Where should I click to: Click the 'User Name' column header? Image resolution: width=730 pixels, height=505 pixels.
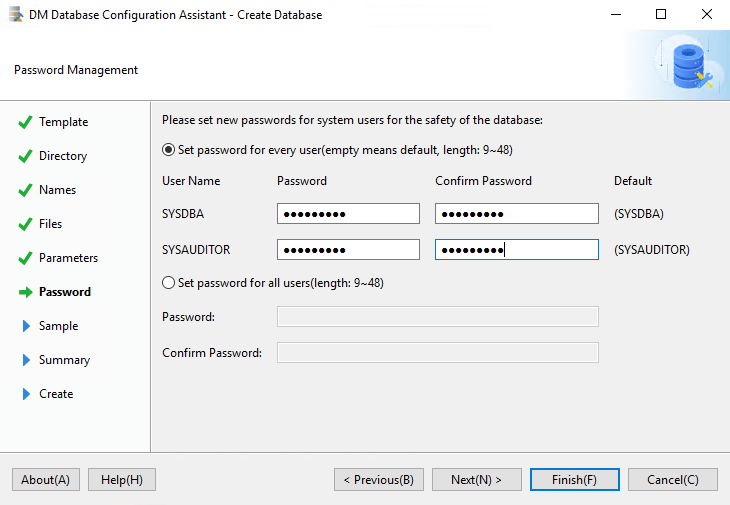191,181
